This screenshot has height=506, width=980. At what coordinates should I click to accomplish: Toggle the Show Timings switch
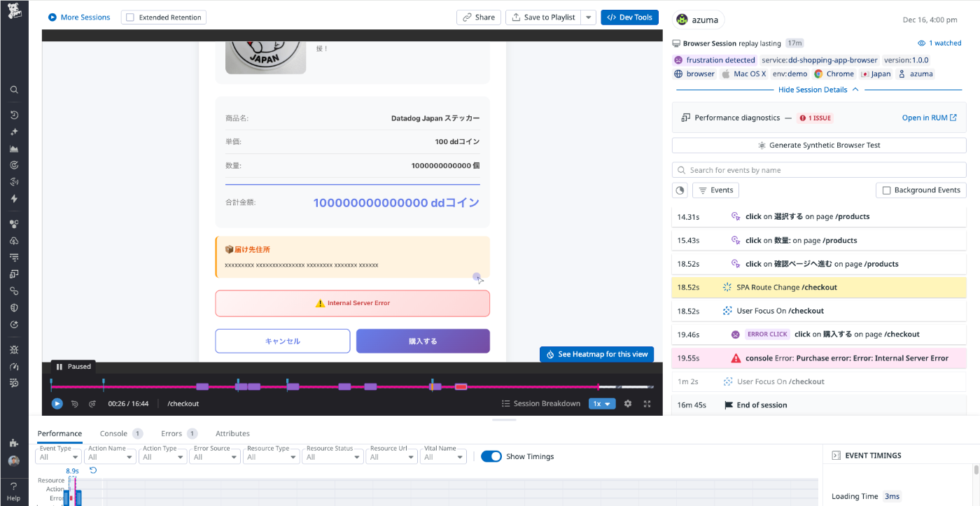491,456
